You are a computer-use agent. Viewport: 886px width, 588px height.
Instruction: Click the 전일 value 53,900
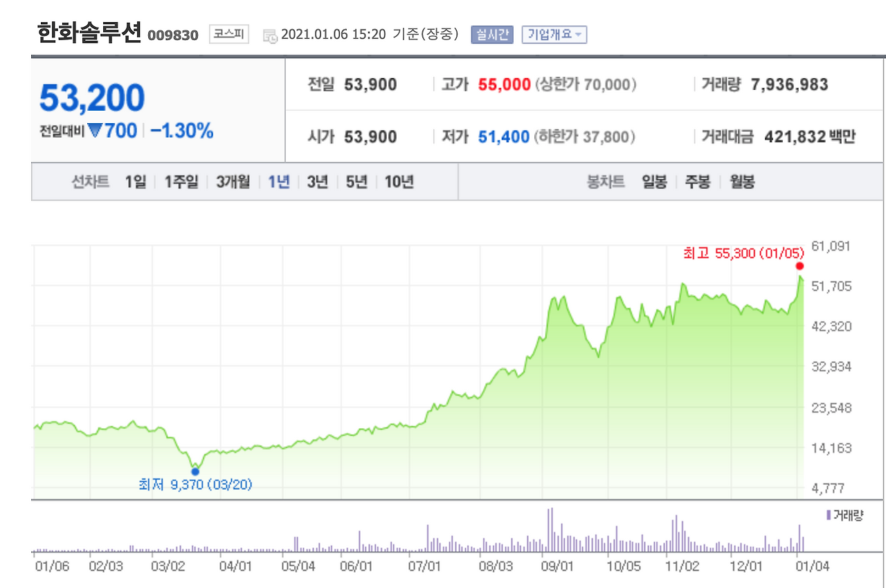click(x=371, y=85)
